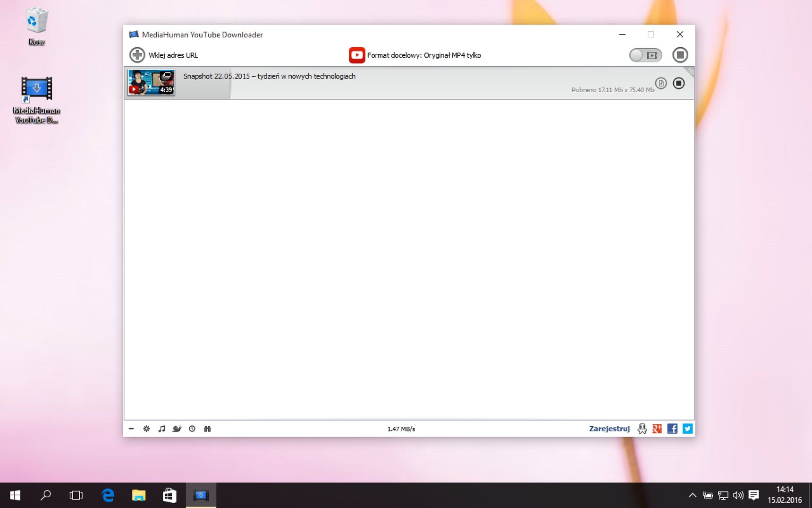The image size is (812, 508).
Task: Click the binoculars search icon
Action: 207,429
